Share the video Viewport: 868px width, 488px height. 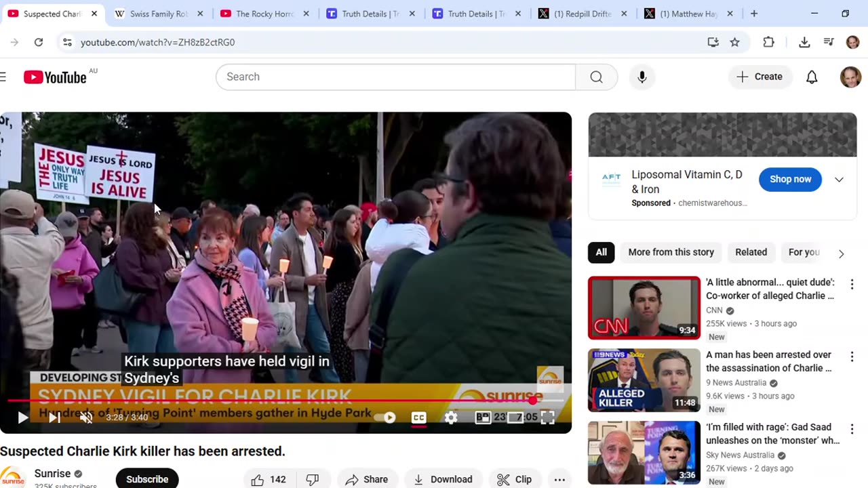[366, 479]
